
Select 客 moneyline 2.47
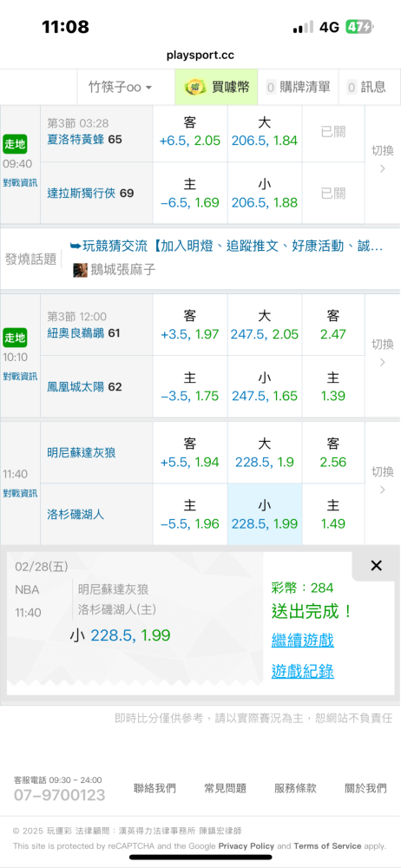coord(333,325)
